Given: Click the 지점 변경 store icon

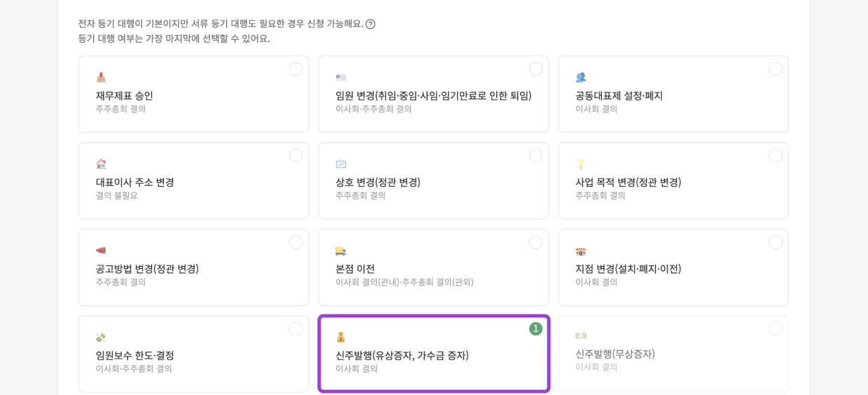Looking at the screenshot, I should click(580, 251).
